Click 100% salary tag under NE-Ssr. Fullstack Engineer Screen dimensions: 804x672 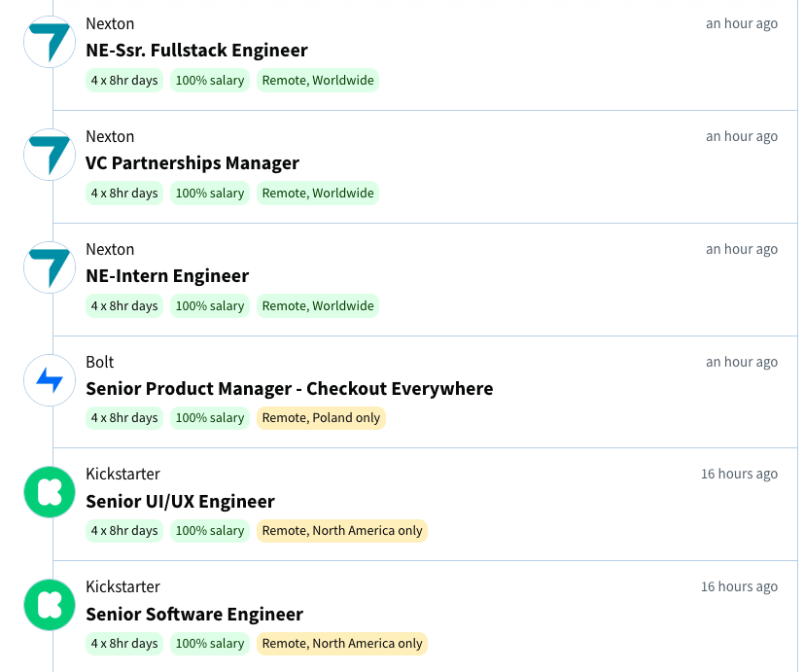tap(210, 81)
